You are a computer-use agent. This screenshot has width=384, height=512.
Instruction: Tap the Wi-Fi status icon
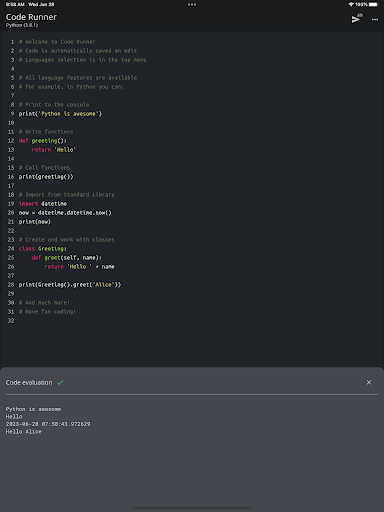pos(351,4)
